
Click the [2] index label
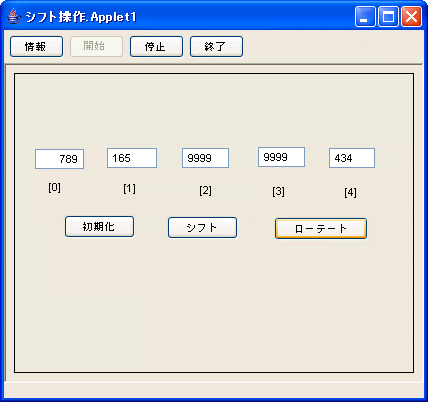[205, 191]
